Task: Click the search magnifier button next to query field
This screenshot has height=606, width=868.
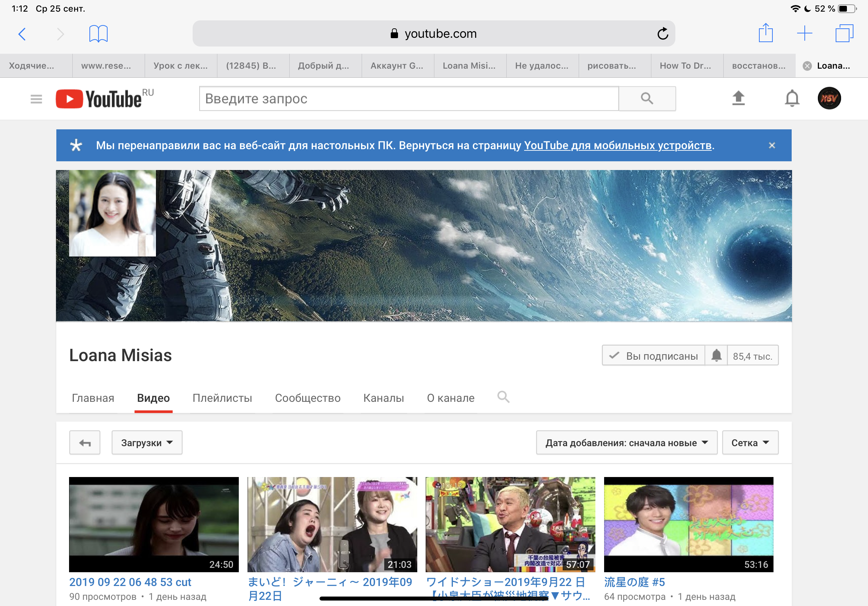Action: click(x=647, y=98)
